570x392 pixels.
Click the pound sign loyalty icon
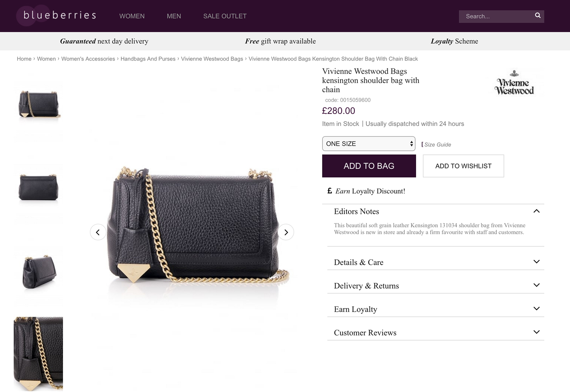point(330,191)
